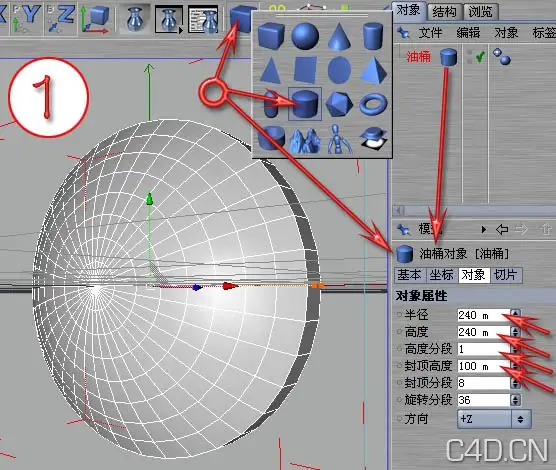This screenshot has width=556, height=470.
Task: Add a torus primitive from the palette
Action: [373, 104]
